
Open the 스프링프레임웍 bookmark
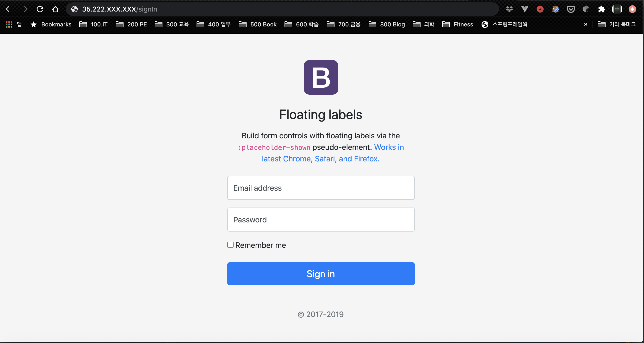[x=504, y=24]
